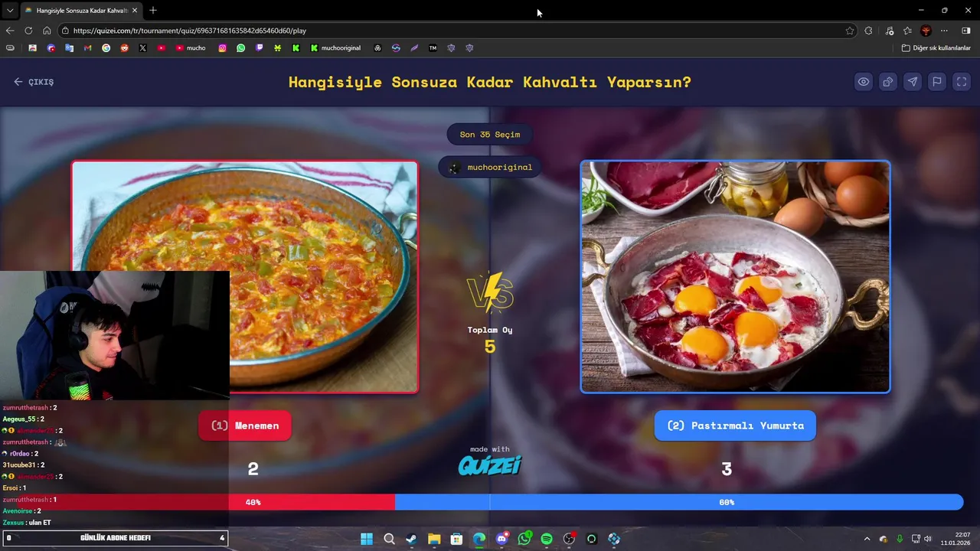The height and width of the screenshot is (551, 980).
Task: Click the streamer webcam overlay
Action: (x=115, y=335)
